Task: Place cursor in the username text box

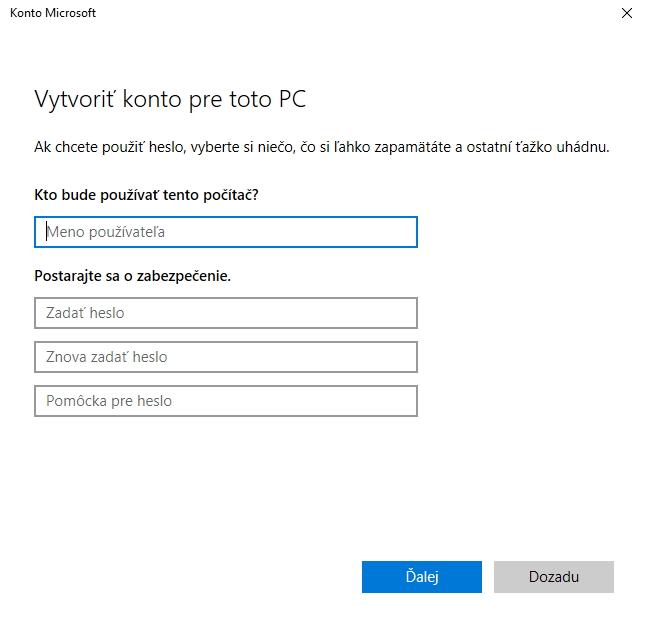Action: click(x=225, y=232)
